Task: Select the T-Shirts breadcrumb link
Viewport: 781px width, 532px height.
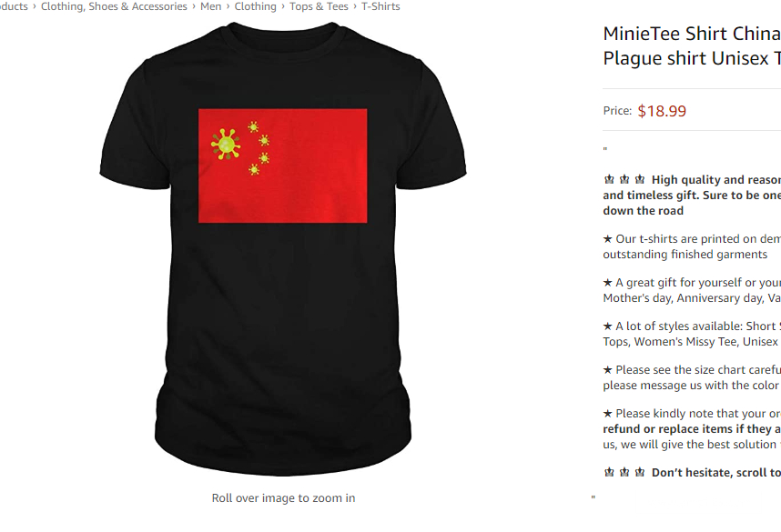Action: pos(380,6)
